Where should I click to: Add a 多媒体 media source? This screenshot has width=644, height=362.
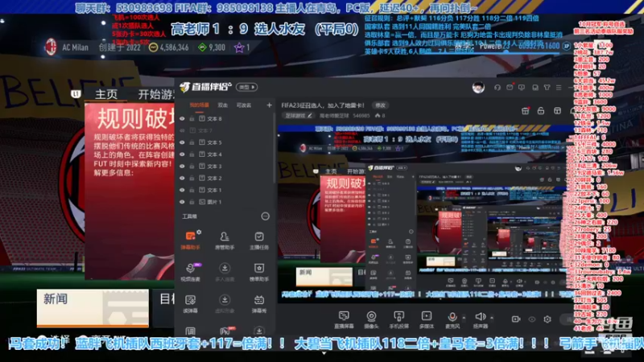[x=427, y=319]
